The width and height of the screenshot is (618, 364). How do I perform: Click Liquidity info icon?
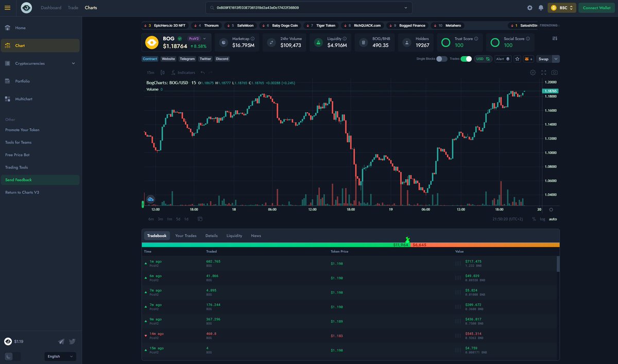(345, 39)
